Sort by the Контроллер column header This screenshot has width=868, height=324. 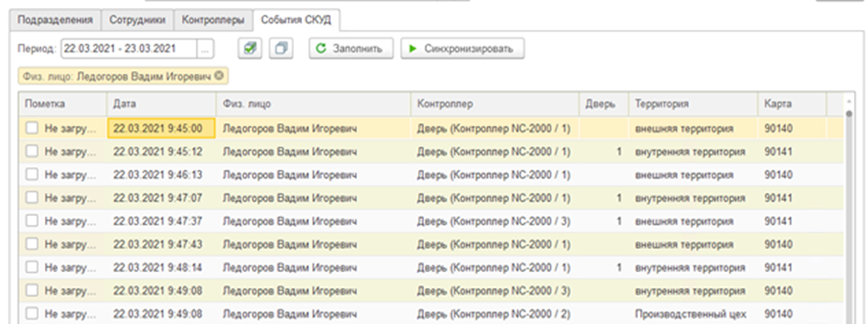(x=495, y=104)
